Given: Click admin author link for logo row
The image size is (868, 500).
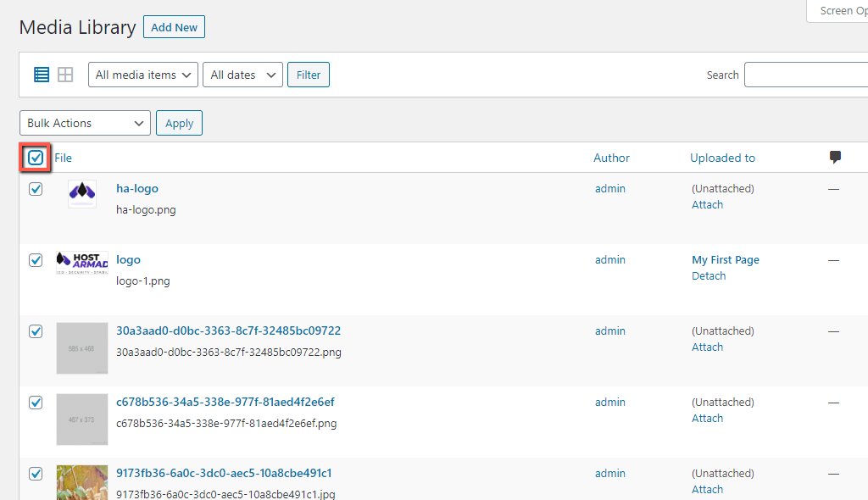Looking at the screenshot, I should (x=610, y=259).
